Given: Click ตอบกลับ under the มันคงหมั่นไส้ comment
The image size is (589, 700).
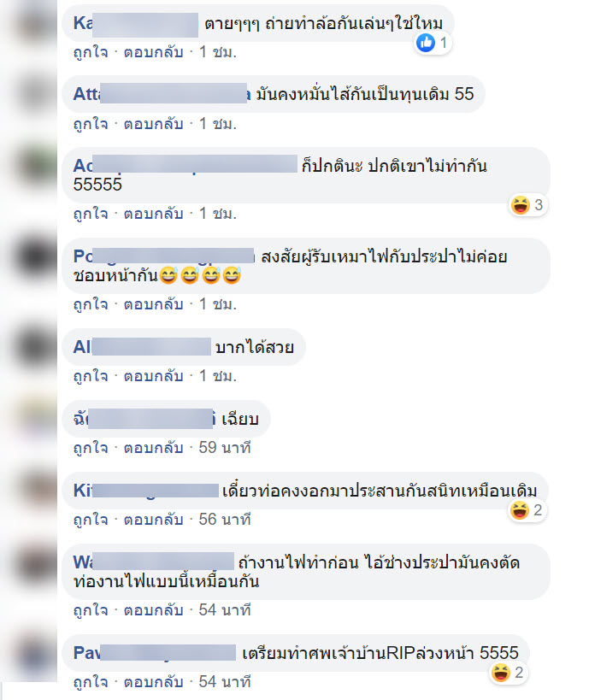Looking at the screenshot, I should [x=153, y=124].
